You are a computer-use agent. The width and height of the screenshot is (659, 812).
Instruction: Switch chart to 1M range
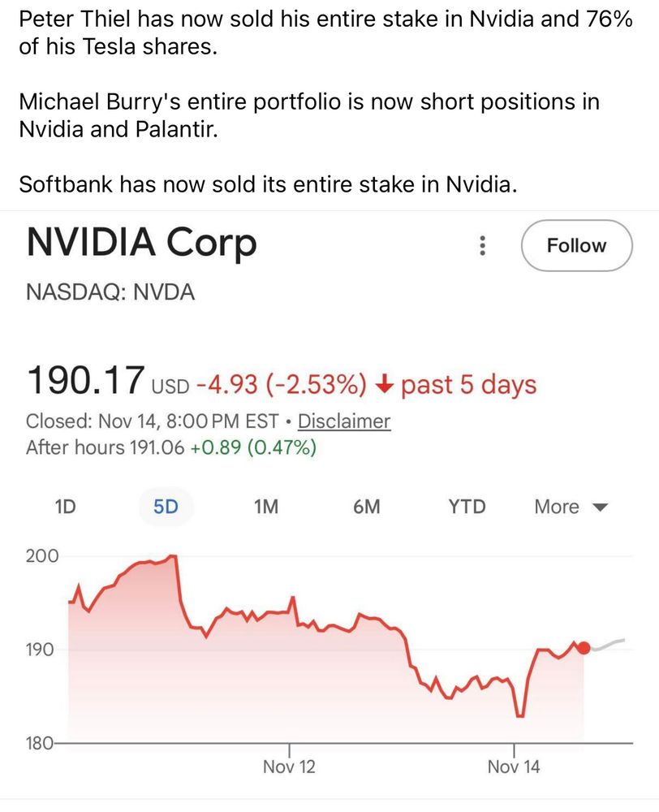click(265, 507)
